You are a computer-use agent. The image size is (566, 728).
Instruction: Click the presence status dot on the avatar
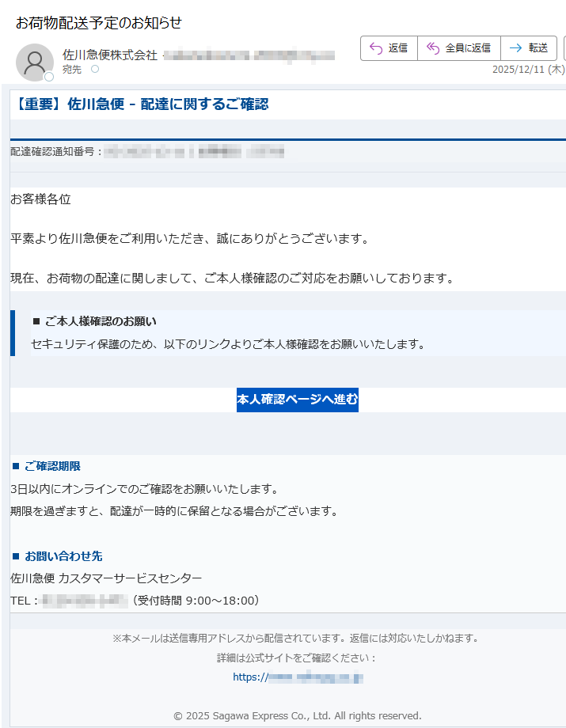tap(49, 77)
